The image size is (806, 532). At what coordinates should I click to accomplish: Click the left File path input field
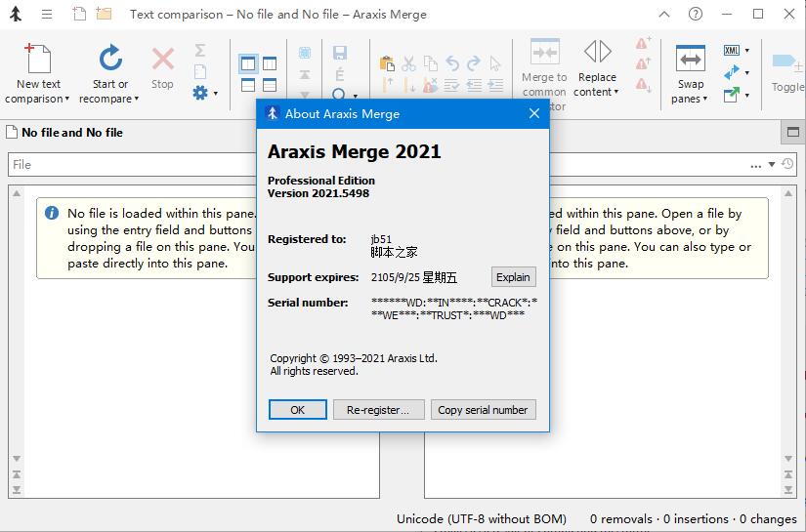134,165
